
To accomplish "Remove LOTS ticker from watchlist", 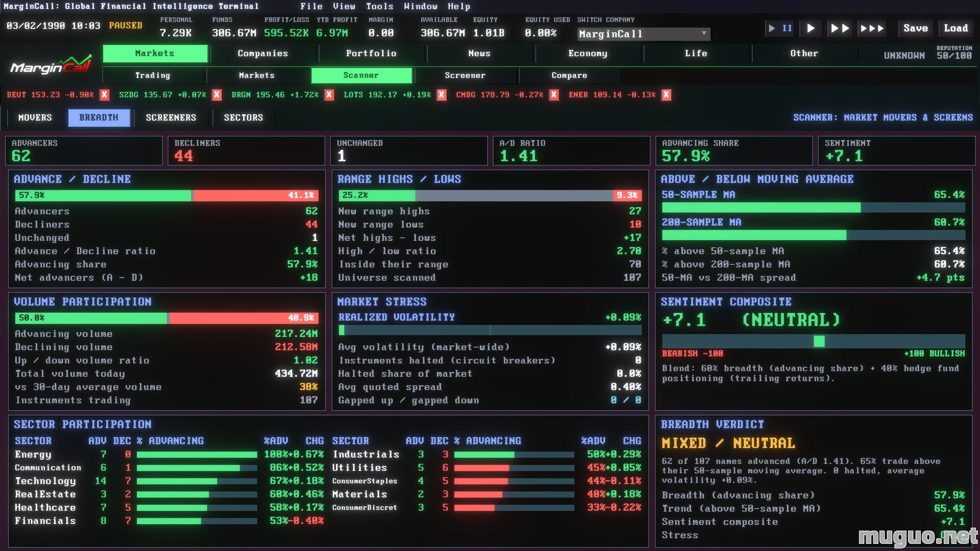I will coord(442,95).
